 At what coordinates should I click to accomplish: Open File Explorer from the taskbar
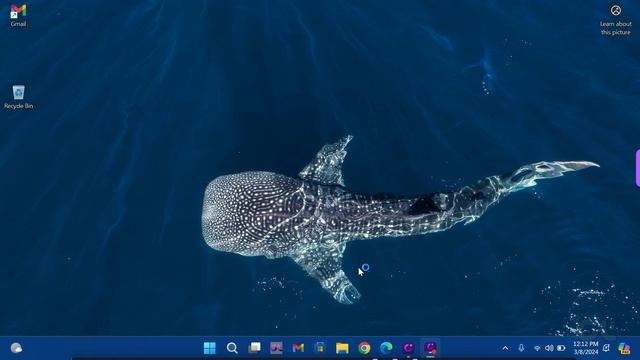(x=342, y=348)
